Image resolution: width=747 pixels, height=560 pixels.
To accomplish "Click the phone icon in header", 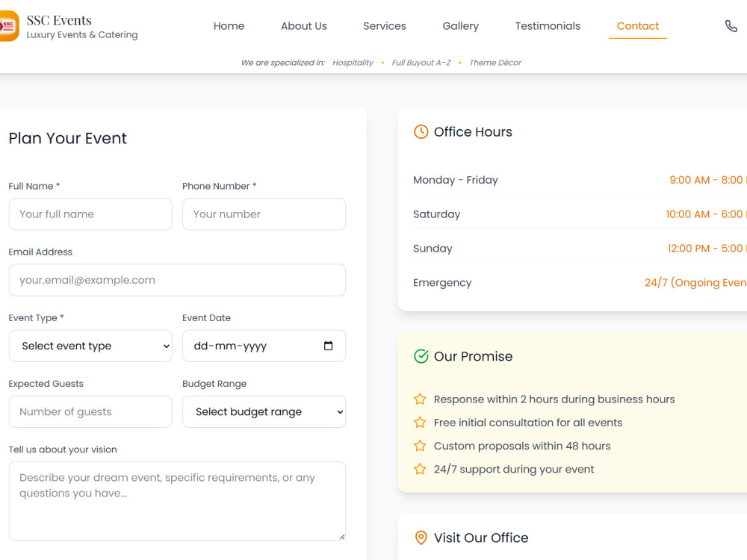I will (731, 25).
